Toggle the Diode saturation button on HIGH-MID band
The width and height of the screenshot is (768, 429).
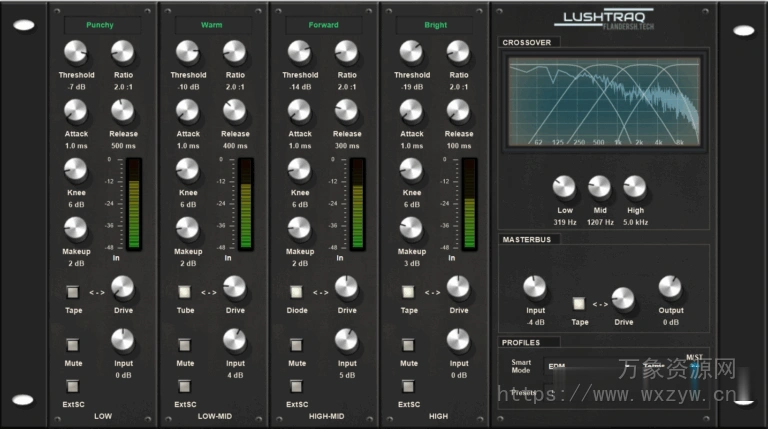(x=296, y=292)
